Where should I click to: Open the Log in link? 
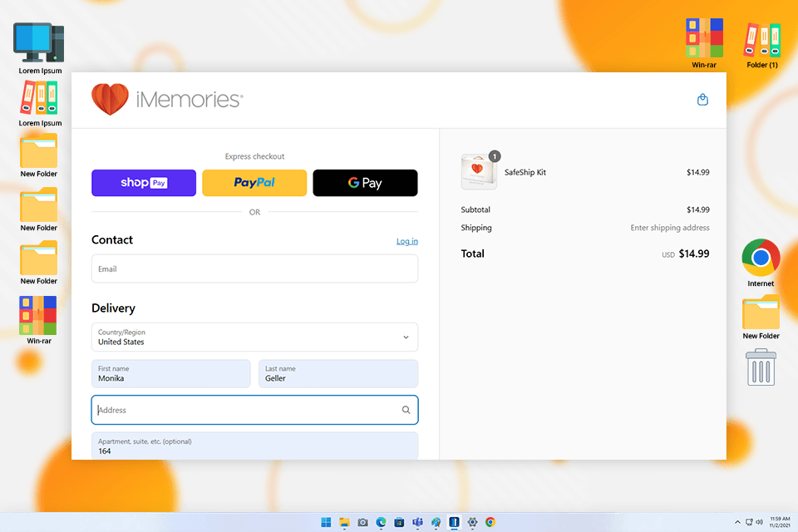click(407, 241)
